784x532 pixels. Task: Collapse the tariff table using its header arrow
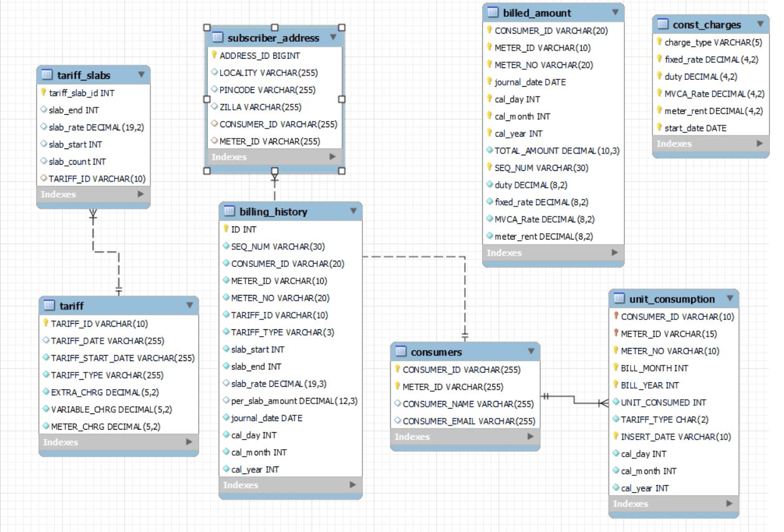pyautogui.click(x=188, y=306)
